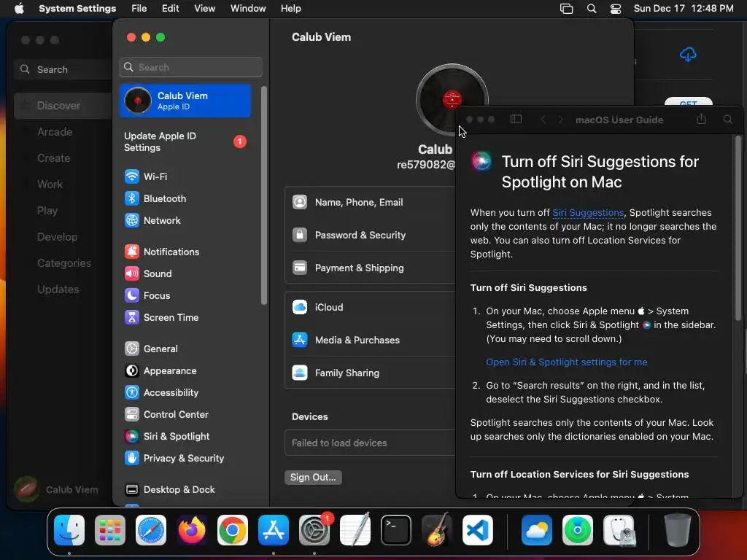Select Categories in App Store sidebar
The image size is (747, 560).
pos(64,263)
